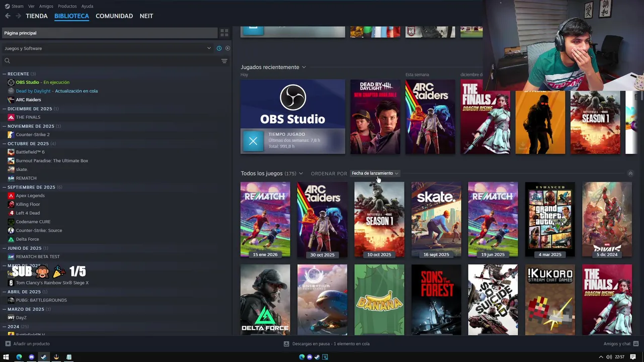Open the Amigos menu
This screenshot has width=644, height=362.
(46, 6)
